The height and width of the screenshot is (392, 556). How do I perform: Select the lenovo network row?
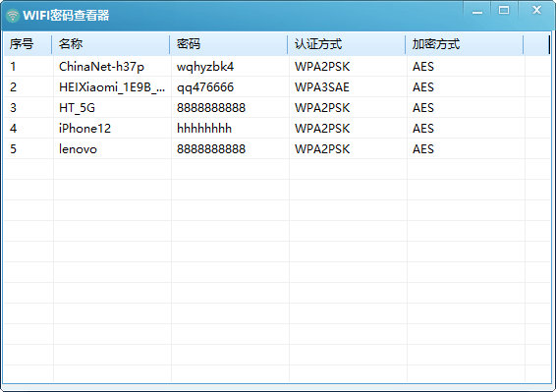point(277,148)
